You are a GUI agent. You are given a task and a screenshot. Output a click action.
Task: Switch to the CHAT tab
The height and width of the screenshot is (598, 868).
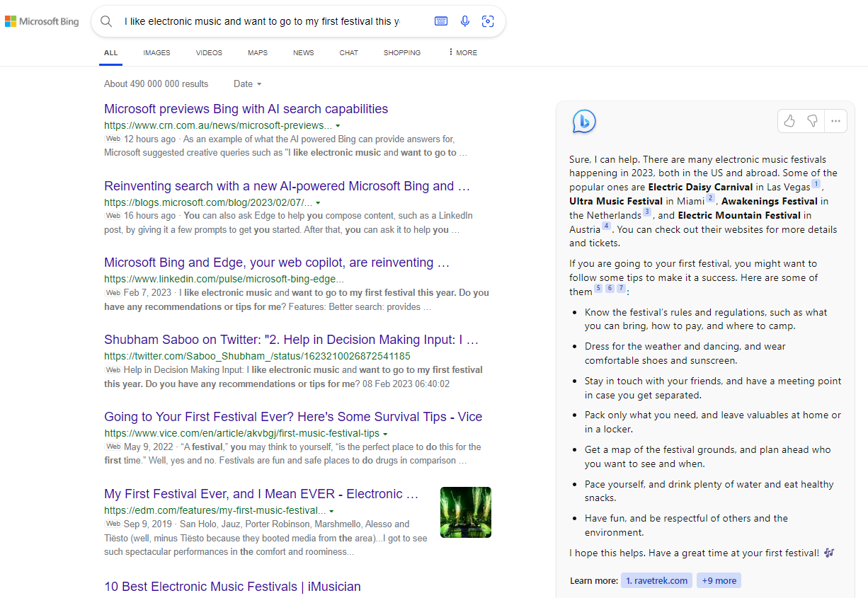click(348, 52)
